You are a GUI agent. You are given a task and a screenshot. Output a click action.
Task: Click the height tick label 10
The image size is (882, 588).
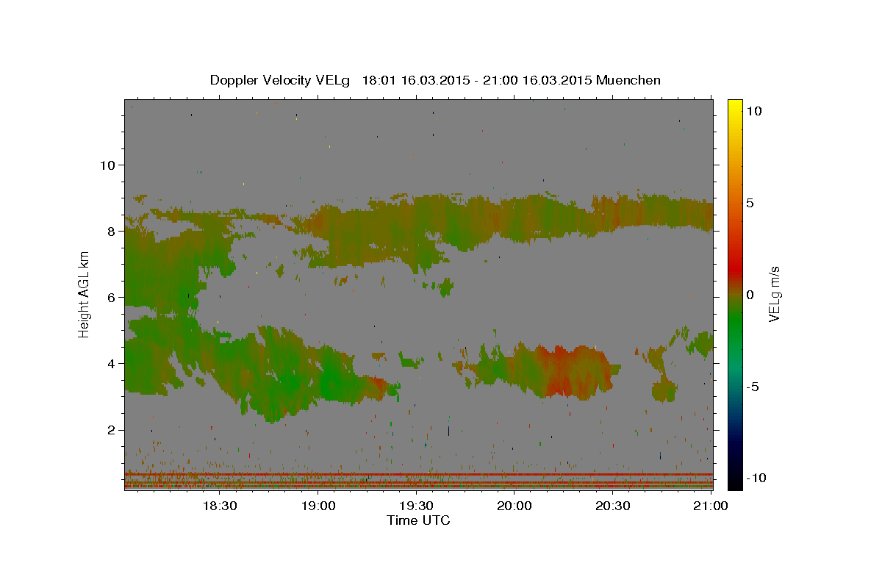(107, 165)
